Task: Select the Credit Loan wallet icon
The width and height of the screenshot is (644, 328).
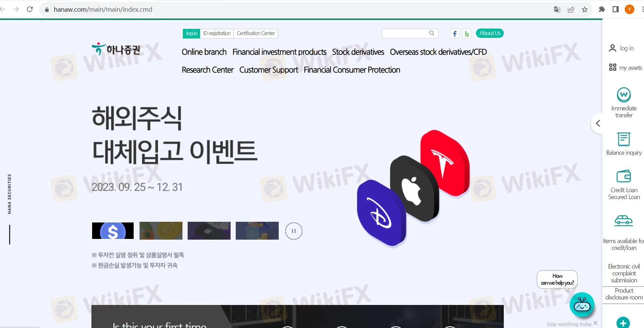Action: [623, 176]
